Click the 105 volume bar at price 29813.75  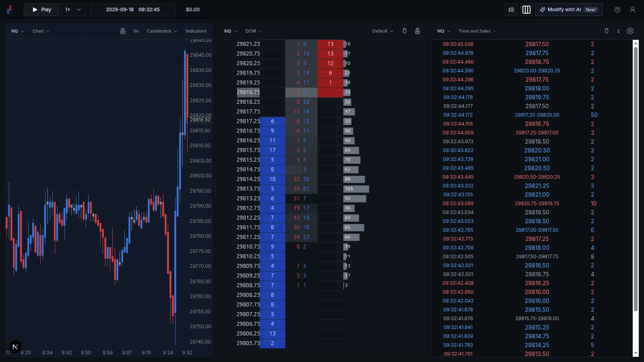(356, 189)
